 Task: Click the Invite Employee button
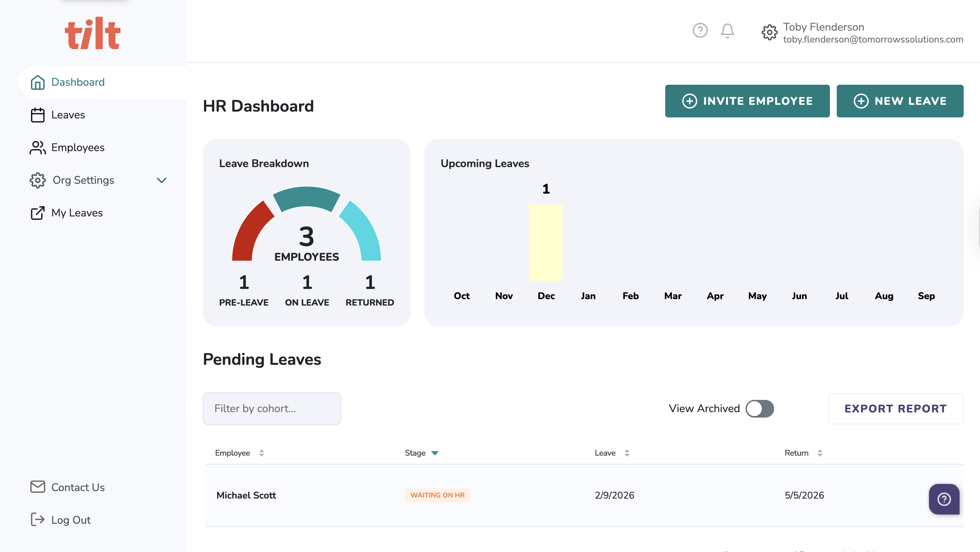[x=747, y=101]
